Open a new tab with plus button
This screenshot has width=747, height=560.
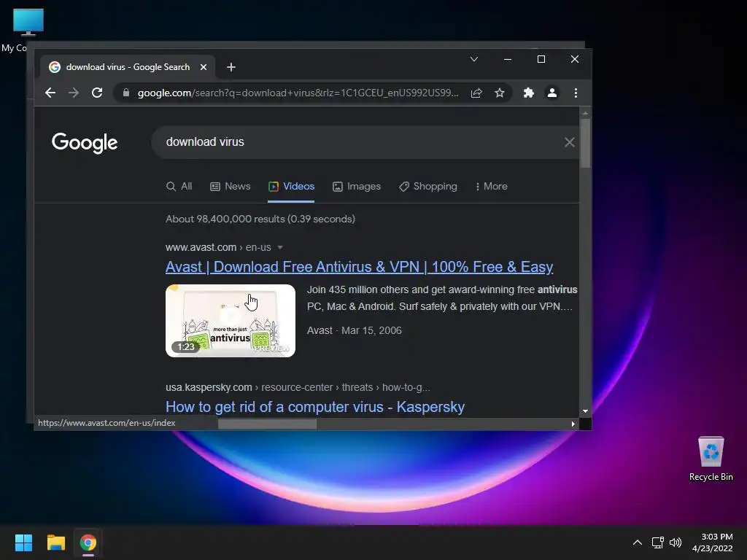coord(231,67)
